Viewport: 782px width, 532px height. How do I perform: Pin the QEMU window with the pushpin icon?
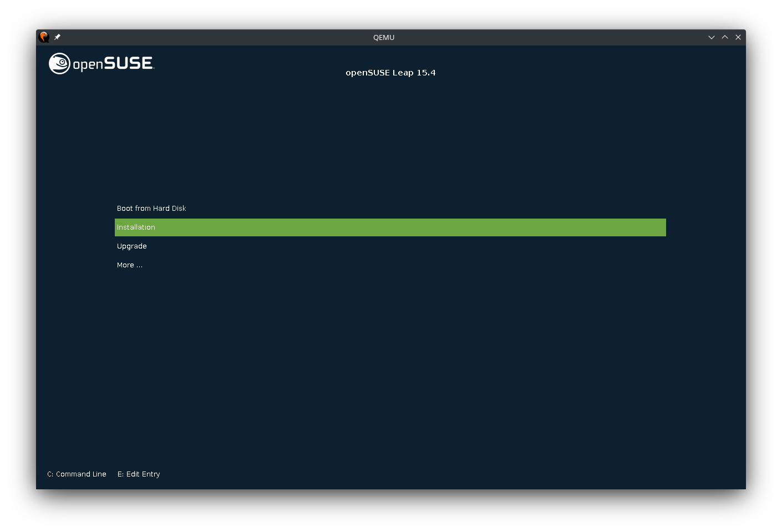coord(57,37)
